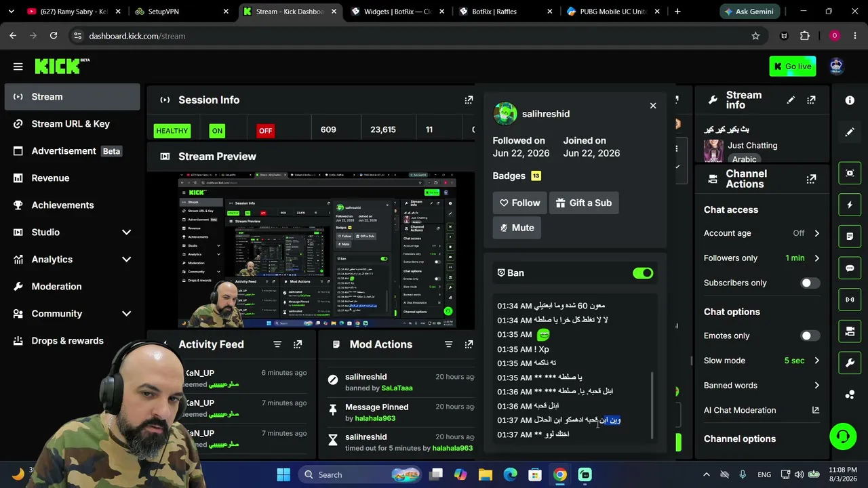Pop out the Session Info panel
Screen dimensions: 868x488
(469, 100)
